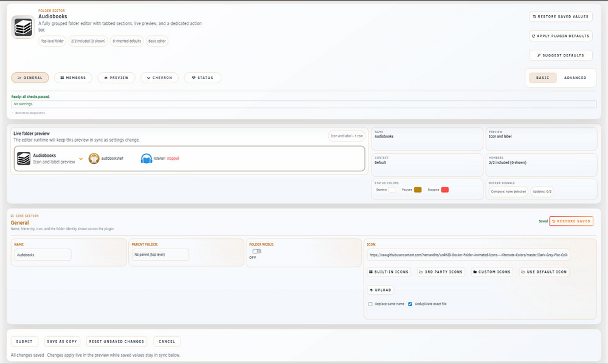Click the Name input field containing Audiobooks

click(x=43, y=255)
